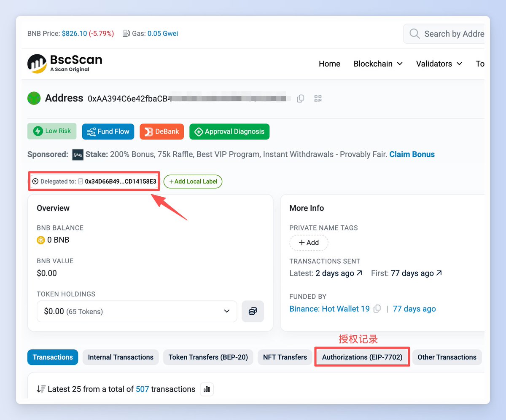The height and width of the screenshot is (420, 506).
Task: Open first sent transaction arrow
Action: point(439,273)
